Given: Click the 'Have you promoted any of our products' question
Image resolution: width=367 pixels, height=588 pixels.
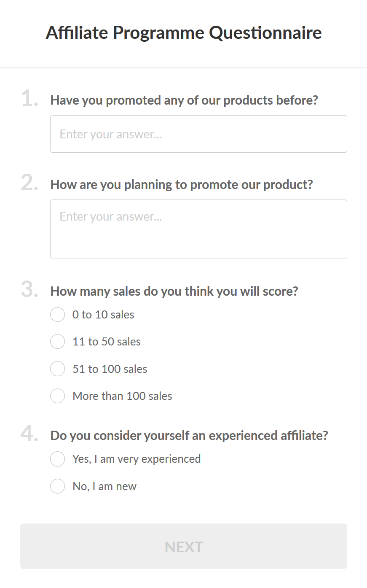Looking at the screenshot, I should point(184,100).
